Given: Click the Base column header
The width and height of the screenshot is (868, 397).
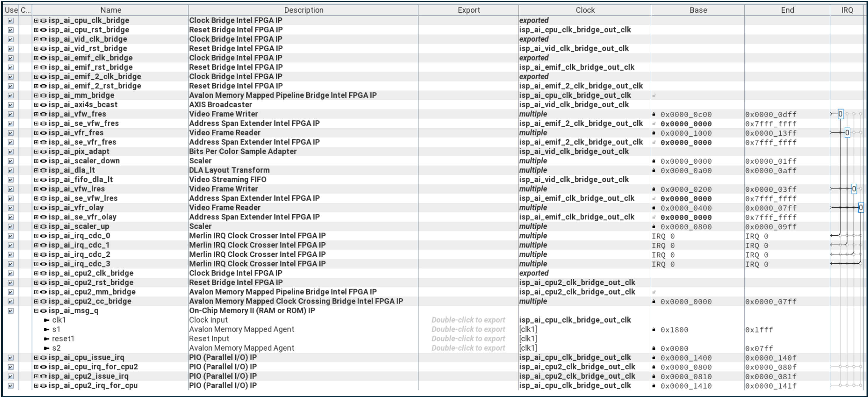Looking at the screenshot, I should click(698, 10).
